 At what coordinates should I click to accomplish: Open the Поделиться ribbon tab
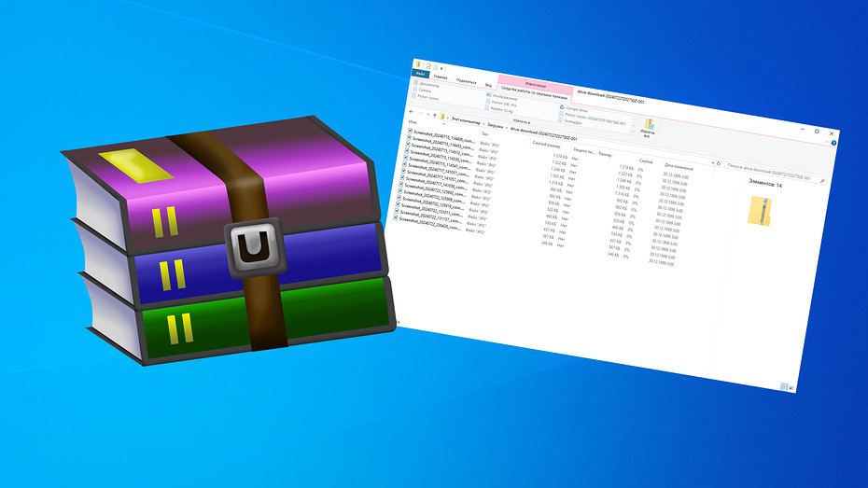pos(466,81)
